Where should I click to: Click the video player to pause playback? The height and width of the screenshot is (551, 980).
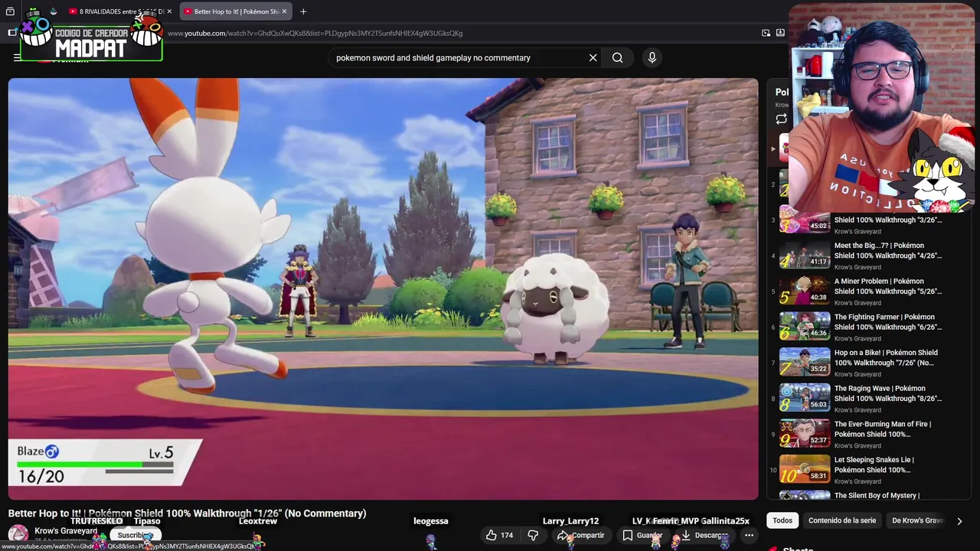pos(383,289)
